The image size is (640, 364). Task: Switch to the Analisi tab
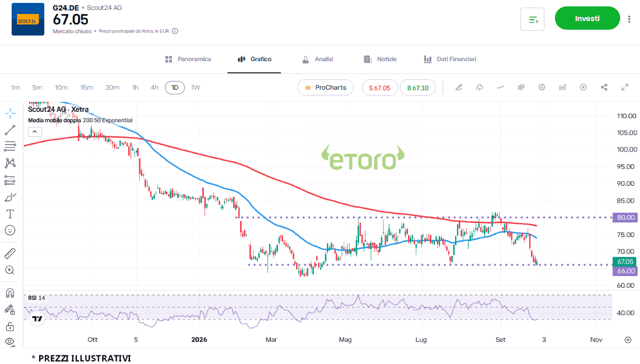click(x=317, y=59)
